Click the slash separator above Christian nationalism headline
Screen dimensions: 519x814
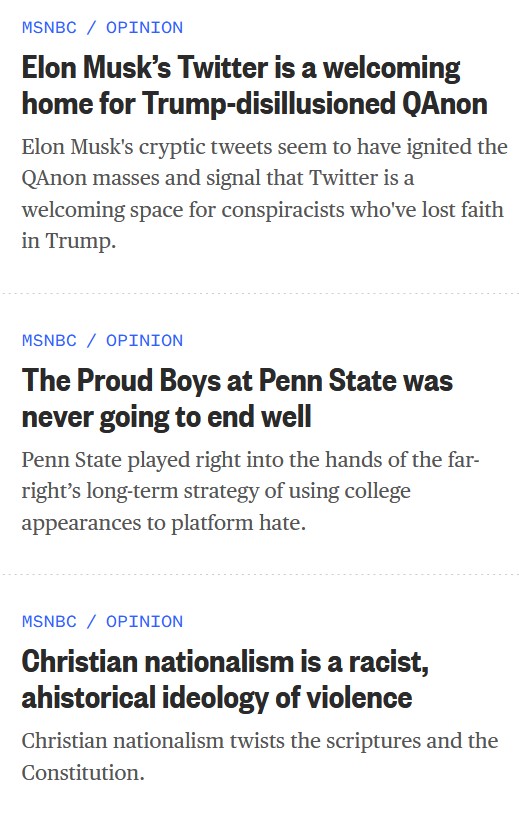[x=91, y=621]
